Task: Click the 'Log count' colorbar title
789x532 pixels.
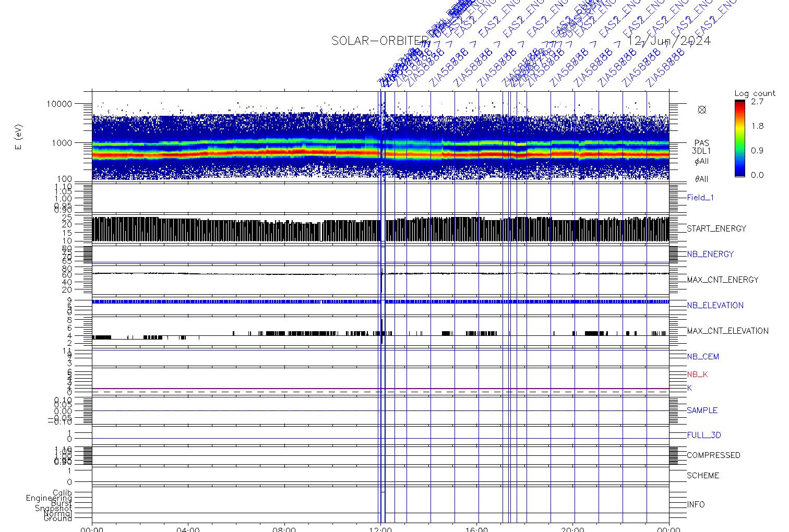Action: [755, 93]
